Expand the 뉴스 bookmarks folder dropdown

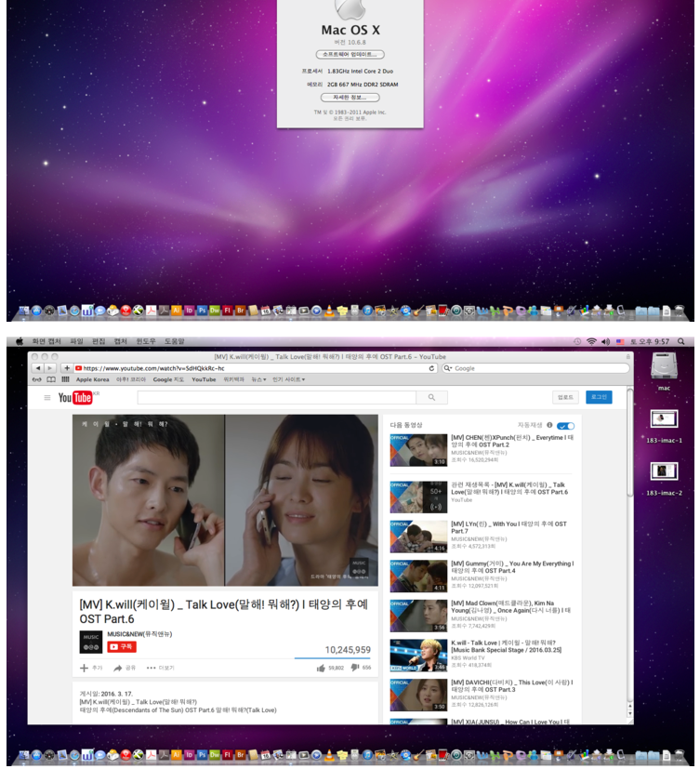[x=258, y=379]
